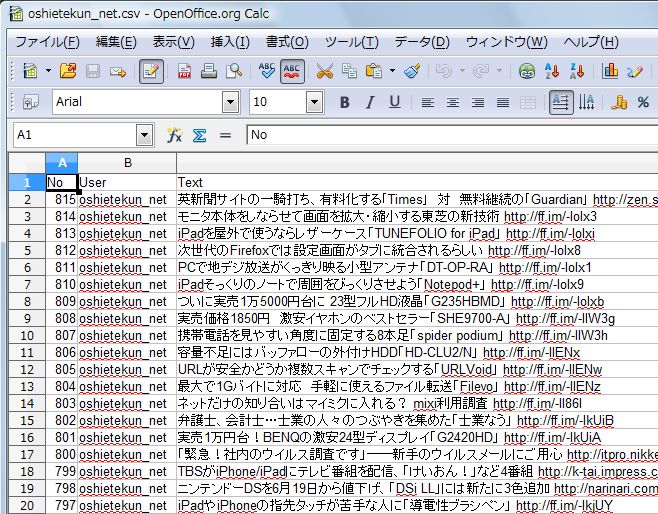The height and width of the screenshot is (514, 658).
Task: Select column B header
Action: click(x=127, y=163)
